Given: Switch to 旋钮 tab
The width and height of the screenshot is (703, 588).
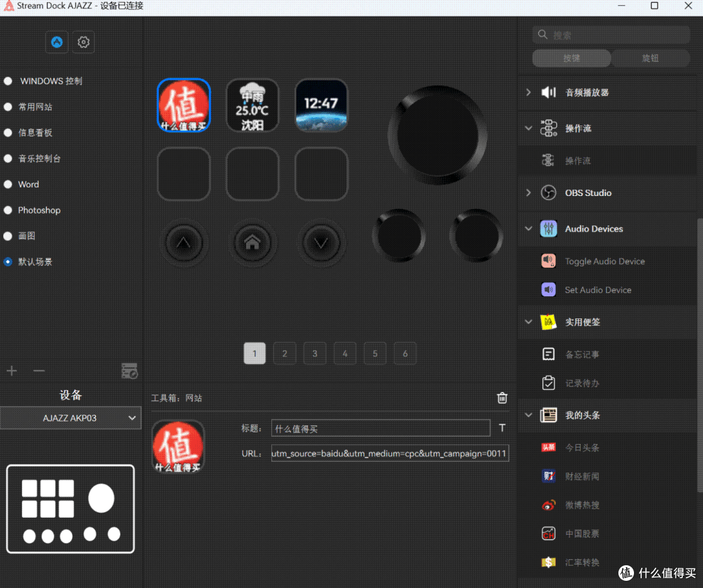Looking at the screenshot, I should (650, 59).
